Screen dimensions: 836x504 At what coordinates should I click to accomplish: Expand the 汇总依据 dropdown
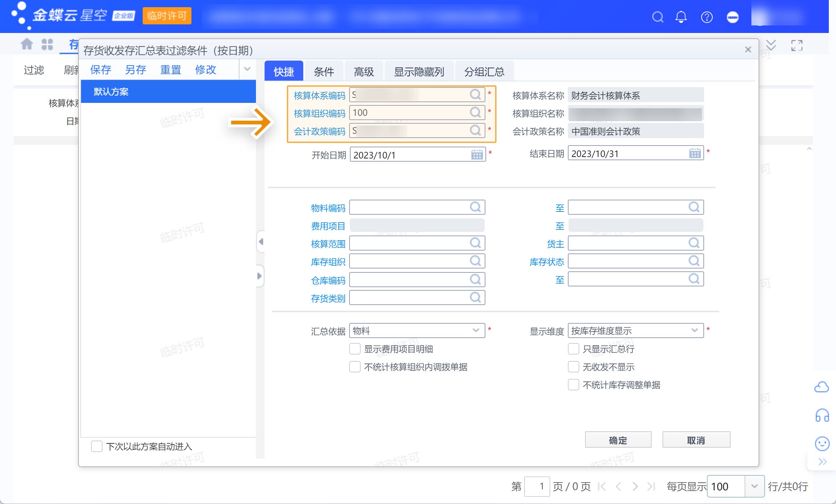click(476, 331)
